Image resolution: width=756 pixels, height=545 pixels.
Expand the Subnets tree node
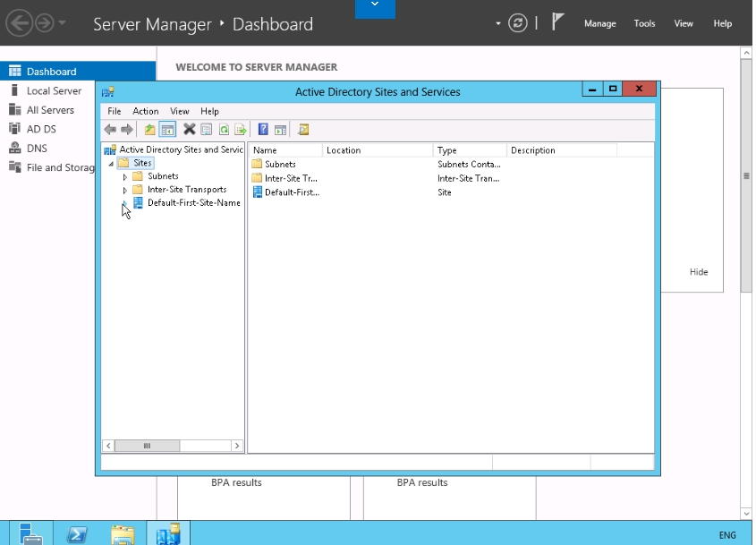click(125, 176)
